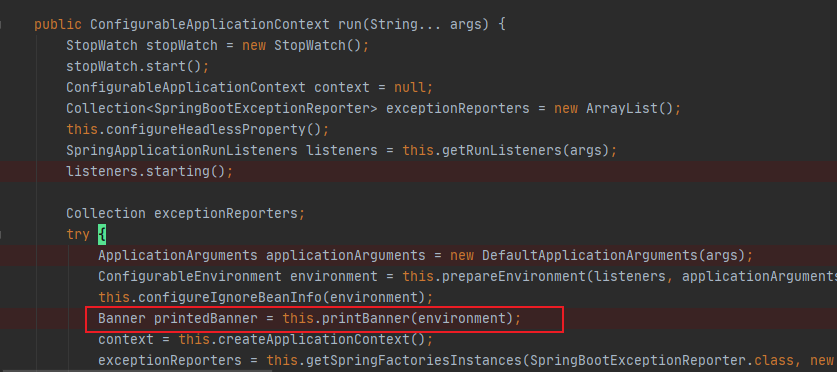Click the null keyword after context
Screen dimensions: 837x372
tap(410, 87)
